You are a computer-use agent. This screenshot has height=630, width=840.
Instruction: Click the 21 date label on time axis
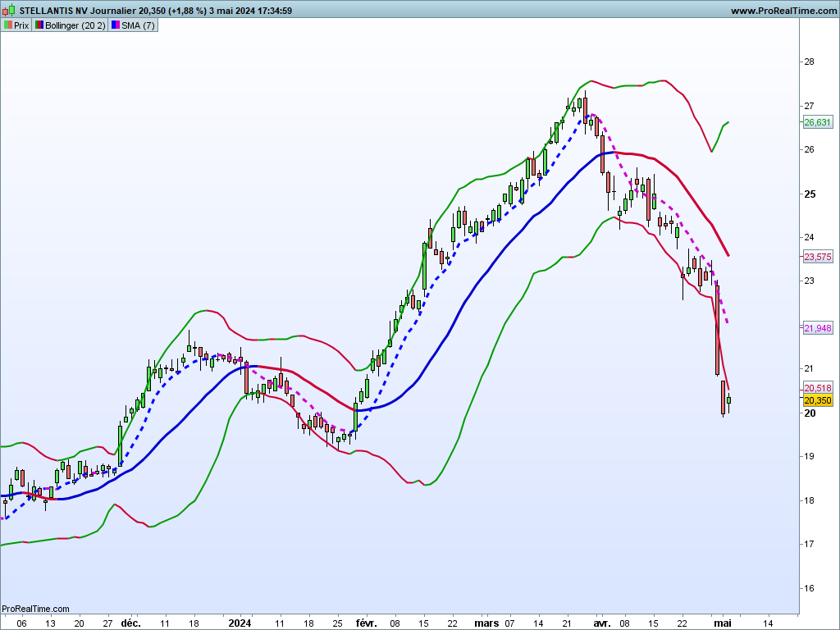pyautogui.click(x=567, y=623)
